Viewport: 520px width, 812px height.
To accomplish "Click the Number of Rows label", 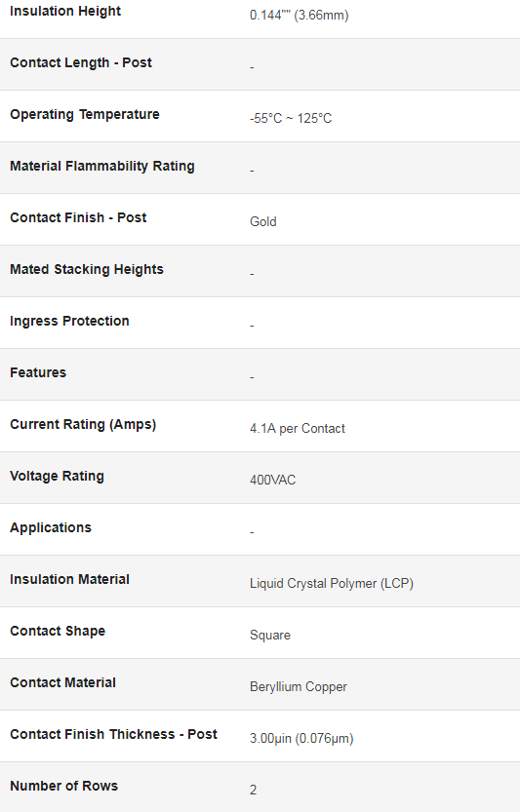I will point(63,786).
